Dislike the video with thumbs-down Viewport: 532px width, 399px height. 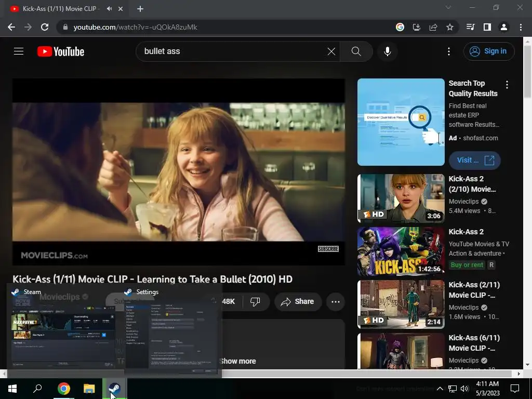pos(255,302)
